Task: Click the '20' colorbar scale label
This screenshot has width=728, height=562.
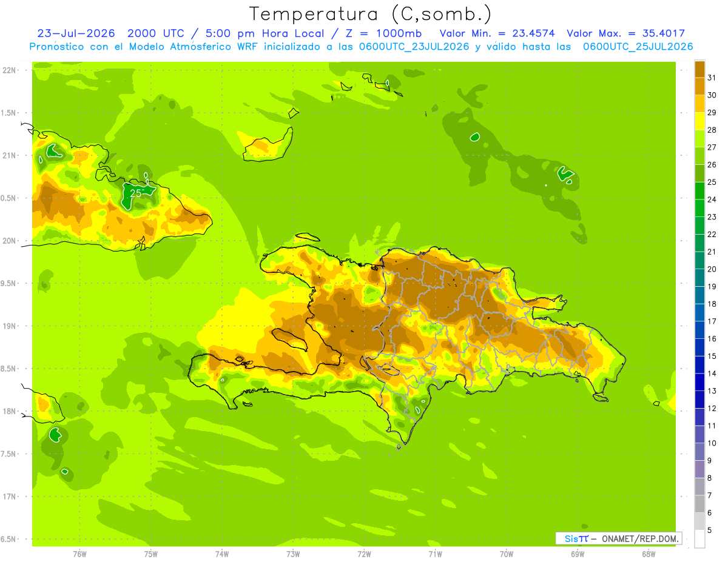Action: (x=712, y=269)
